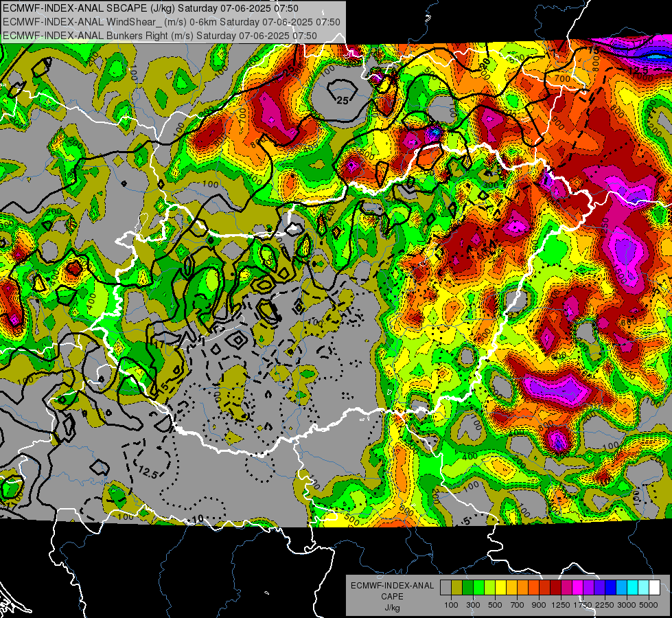Select the indigo legend swatch before 2250
Image resolution: width=672 pixels, height=618 pixels.
(599, 588)
